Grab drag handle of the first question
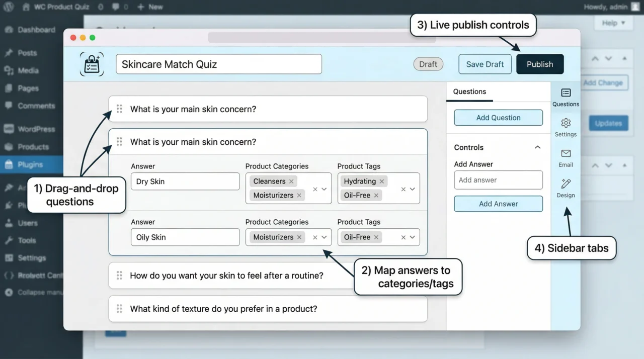Image resolution: width=644 pixels, height=359 pixels. pyautogui.click(x=119, y=109)
